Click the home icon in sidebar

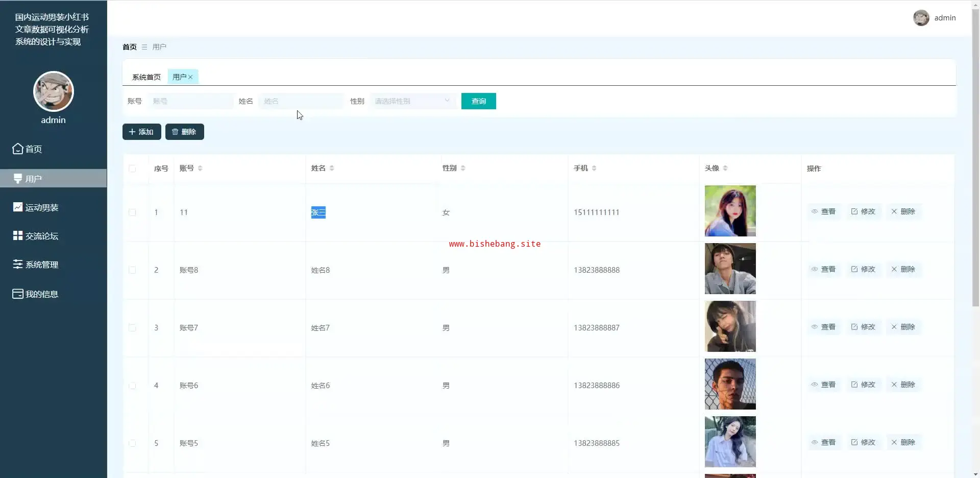pyautogui.click(x=18, y=149)
